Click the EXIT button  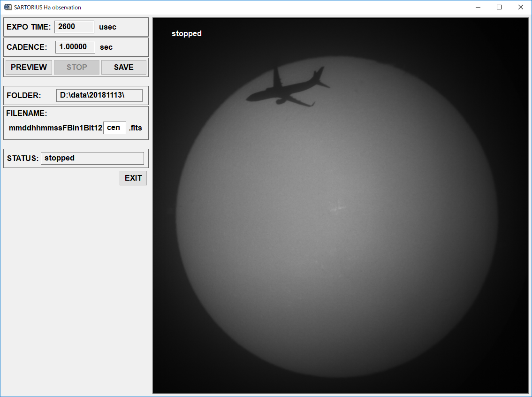(x=133, y=178)
